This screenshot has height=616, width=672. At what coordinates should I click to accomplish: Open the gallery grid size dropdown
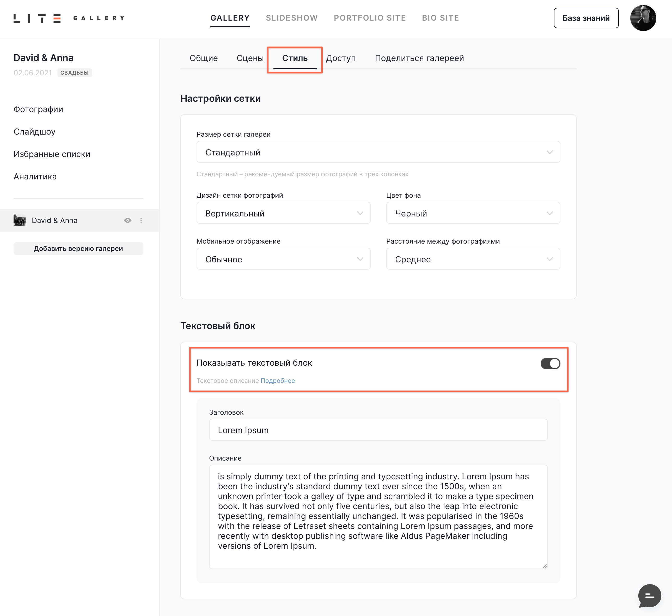click(378, 152)
